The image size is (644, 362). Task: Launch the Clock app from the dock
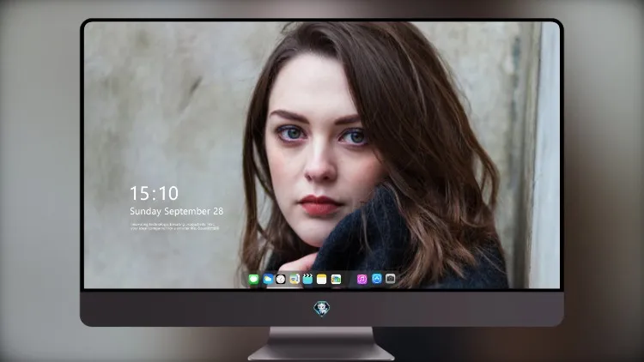point(281,280)
